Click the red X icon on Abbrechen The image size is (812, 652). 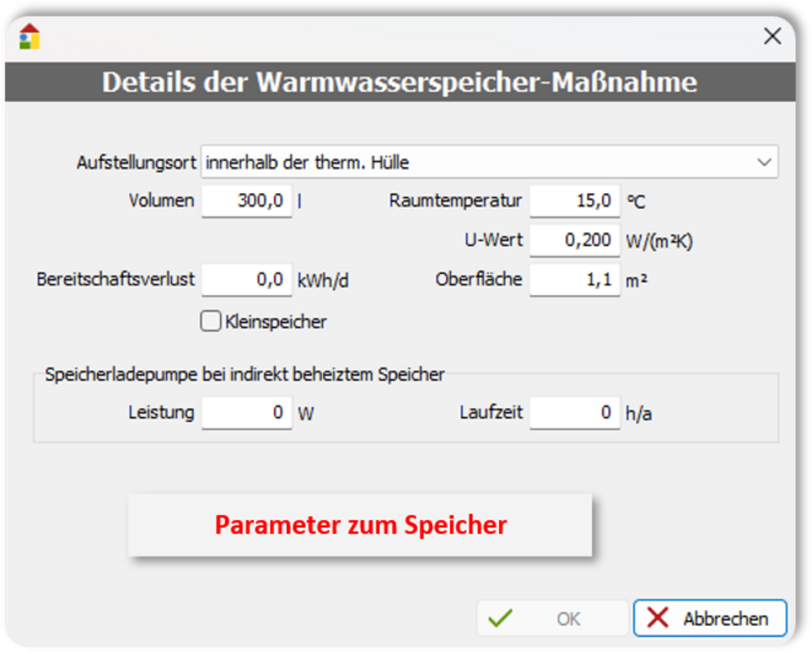[658, 619]
